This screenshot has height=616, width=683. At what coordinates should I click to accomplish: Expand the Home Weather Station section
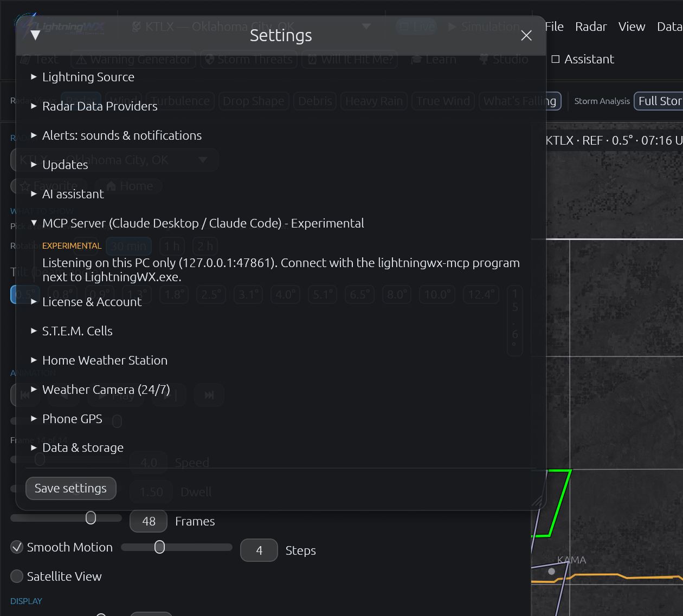tap(99, 360)
